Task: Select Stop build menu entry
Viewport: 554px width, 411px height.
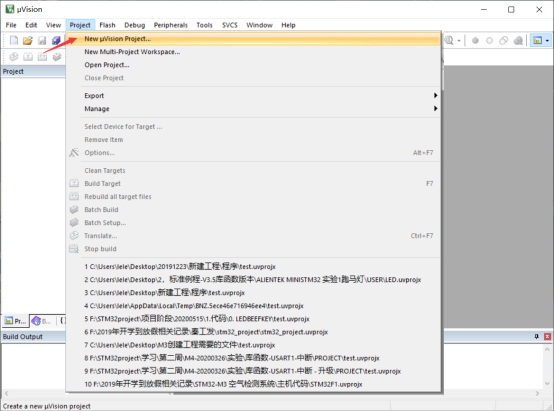Action: click(x=253, y=249)
